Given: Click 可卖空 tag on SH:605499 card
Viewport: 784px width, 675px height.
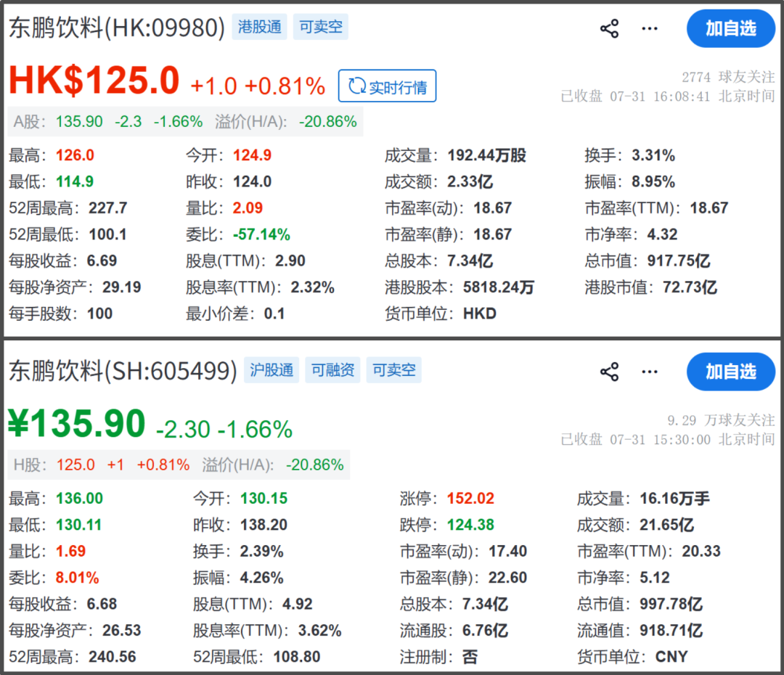Looking at the screenshot, I should coord(393,370).
